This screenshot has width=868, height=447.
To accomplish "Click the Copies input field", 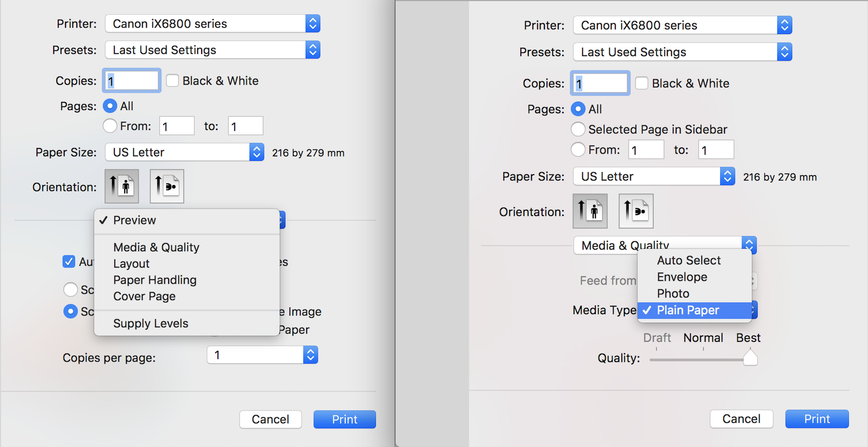I will [x=131, y=80].
